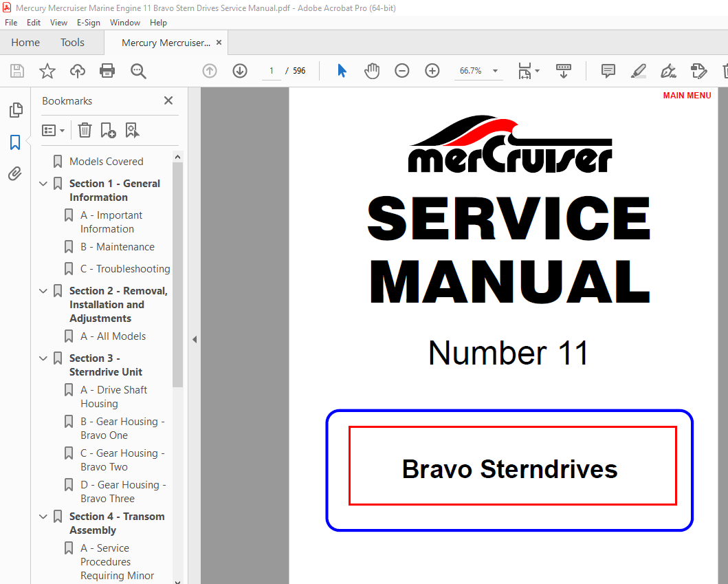Click the Save file icon
This screenshot has width=728, height=584.
(x=17, y=71)
